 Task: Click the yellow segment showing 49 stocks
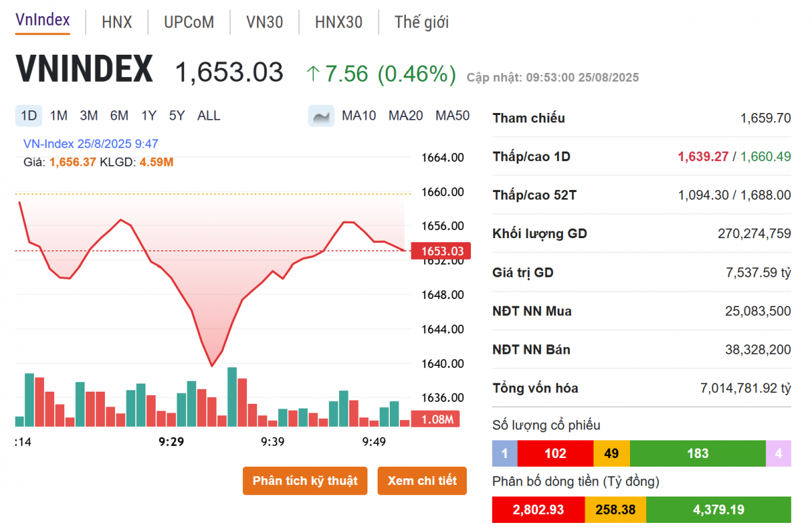612,453
